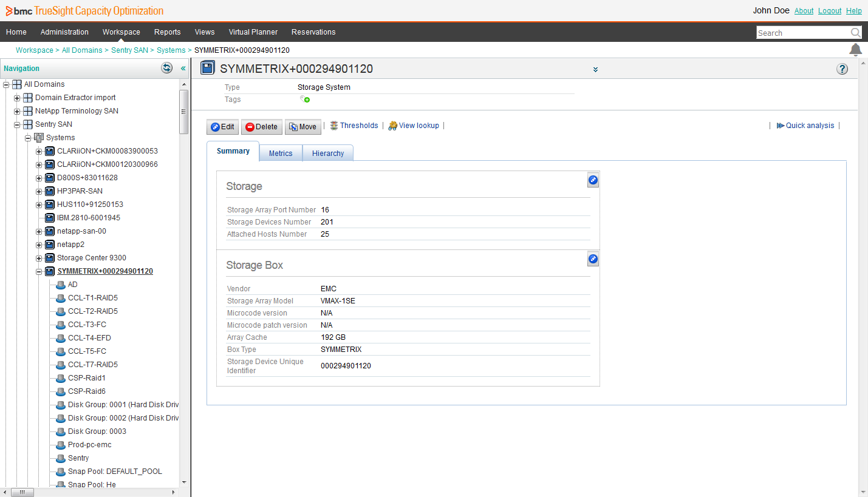Select netapp-san-00 in the tree
The height and width of the screenshot is (497, 868).
(81, 231)
